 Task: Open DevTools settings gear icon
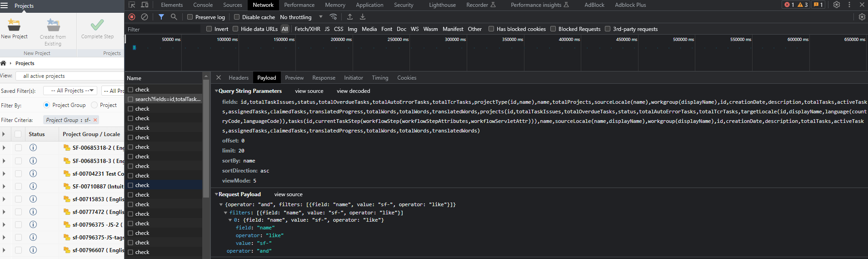pyautogui.click(x=837, y=5)
